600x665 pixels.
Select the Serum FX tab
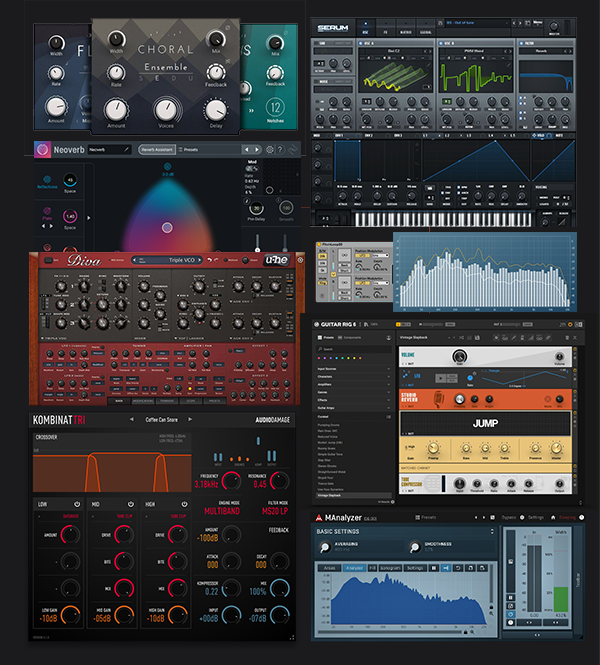coord(385,28)
